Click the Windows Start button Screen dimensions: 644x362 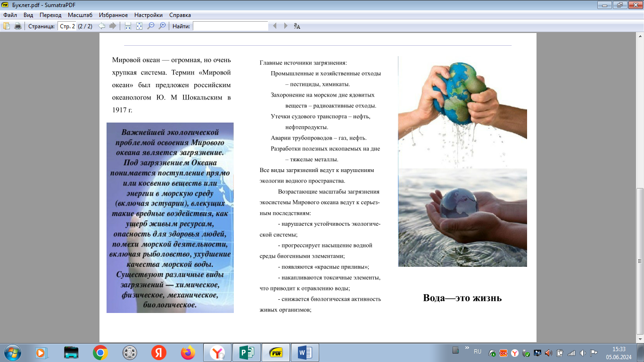[x=13, y=353]
